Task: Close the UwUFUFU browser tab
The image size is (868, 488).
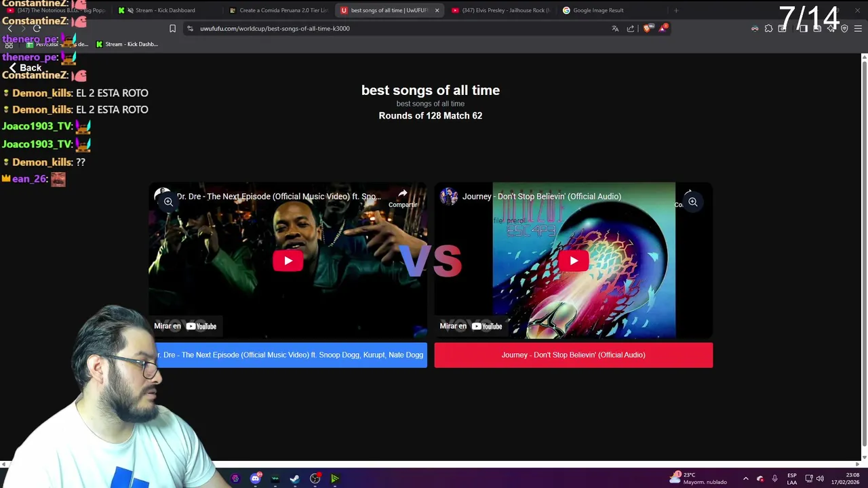Action: pos(437,10)
